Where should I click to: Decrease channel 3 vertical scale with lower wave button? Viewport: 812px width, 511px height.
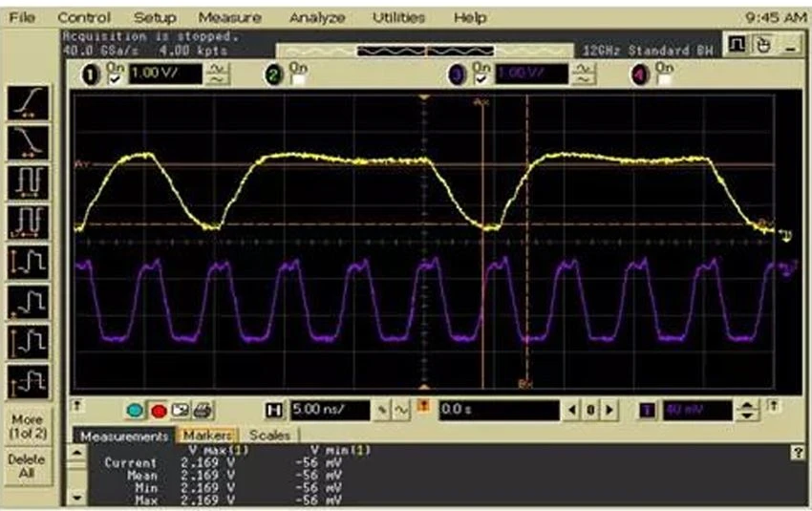coord(584,79)
